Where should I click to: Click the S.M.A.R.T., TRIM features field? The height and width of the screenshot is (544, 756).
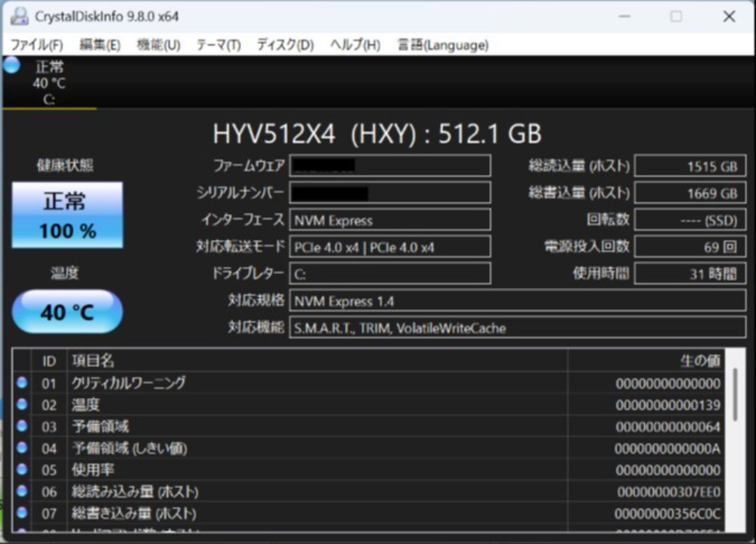[x=517, y=328]
